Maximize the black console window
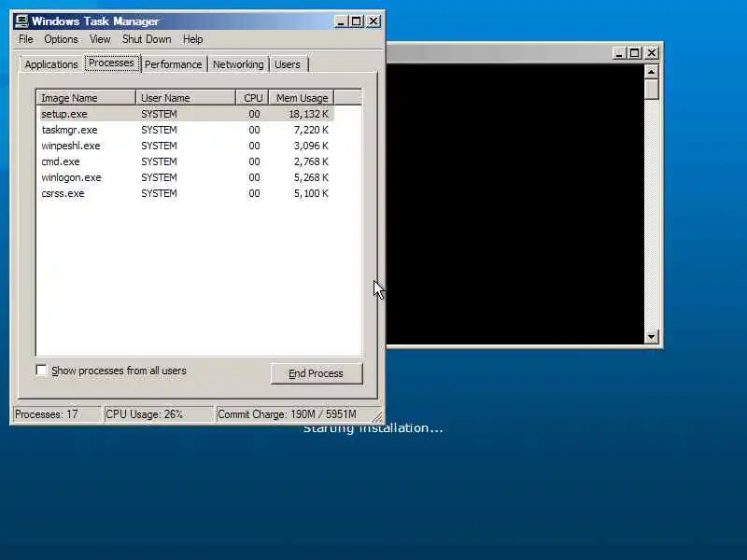The image size is (747, 560). [634, 53]
